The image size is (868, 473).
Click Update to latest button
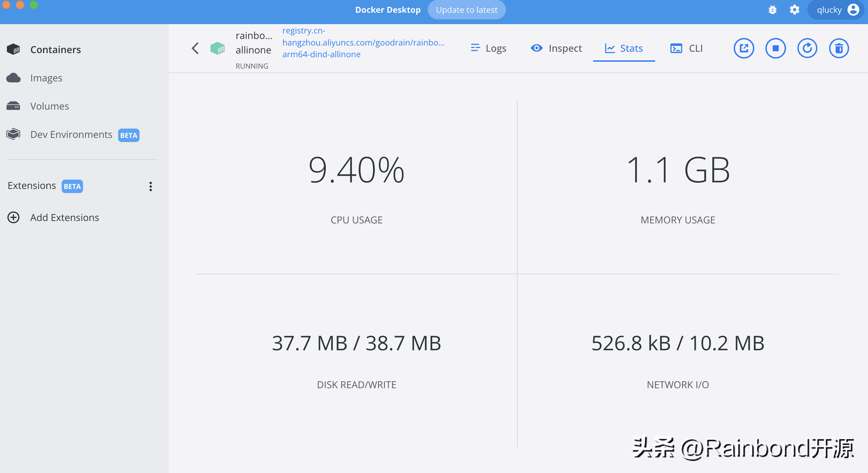tap(466, 10)
